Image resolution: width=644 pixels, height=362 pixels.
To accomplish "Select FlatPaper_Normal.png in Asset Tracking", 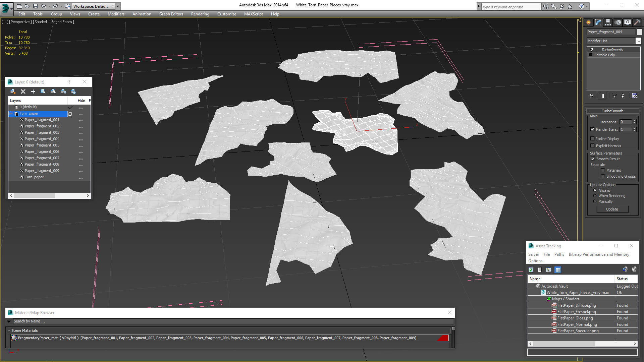I will click(x=577, y=324).
